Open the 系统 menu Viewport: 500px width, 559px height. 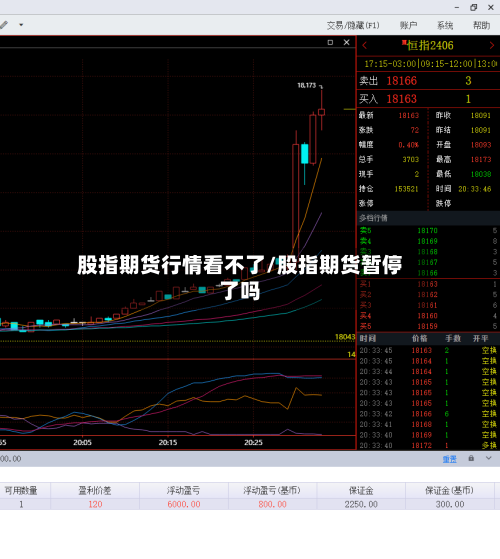coord(445,25)
